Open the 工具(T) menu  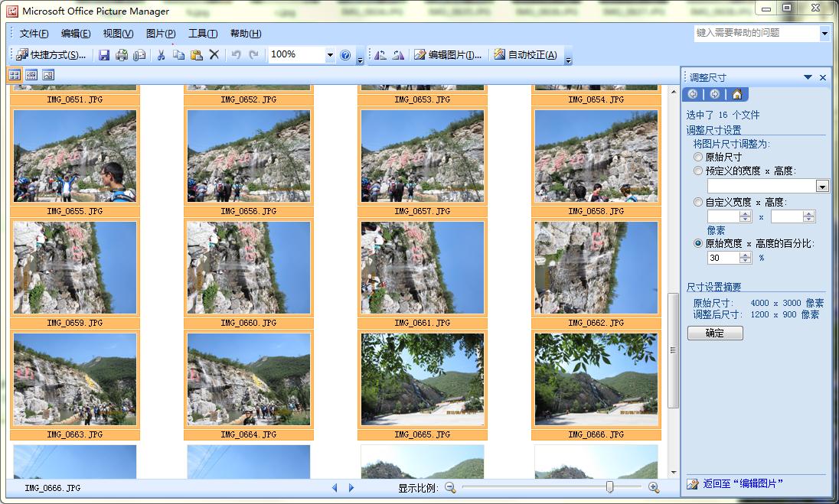coord(203,34)
